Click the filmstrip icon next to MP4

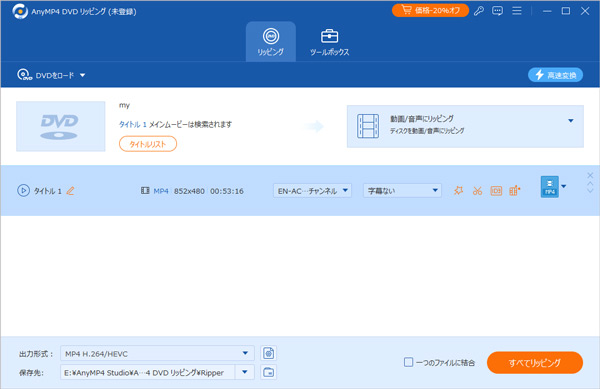click(145, 190)
